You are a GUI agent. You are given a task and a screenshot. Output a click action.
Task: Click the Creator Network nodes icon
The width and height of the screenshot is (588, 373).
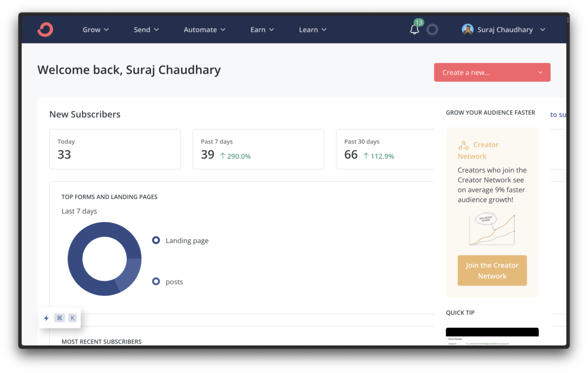[x=464, y=145]
